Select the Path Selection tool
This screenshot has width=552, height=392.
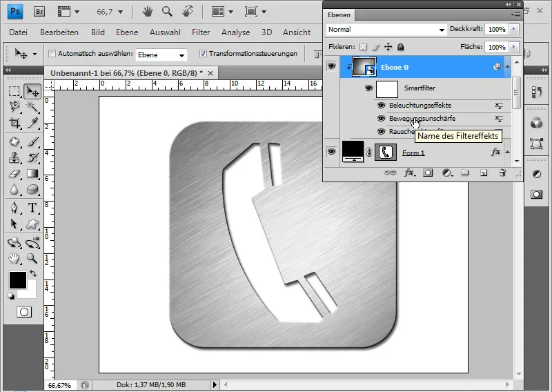[x=14, y=224]
